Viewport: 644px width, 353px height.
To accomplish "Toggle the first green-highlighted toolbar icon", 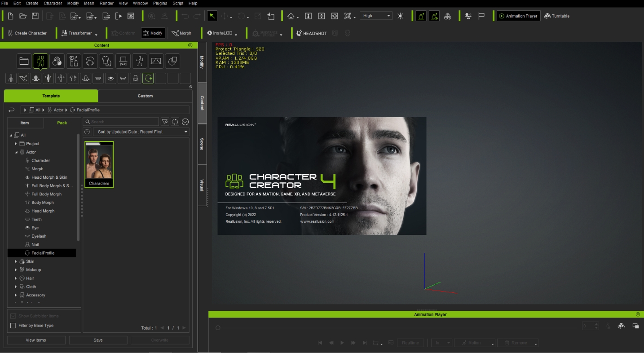I will 421,16.
